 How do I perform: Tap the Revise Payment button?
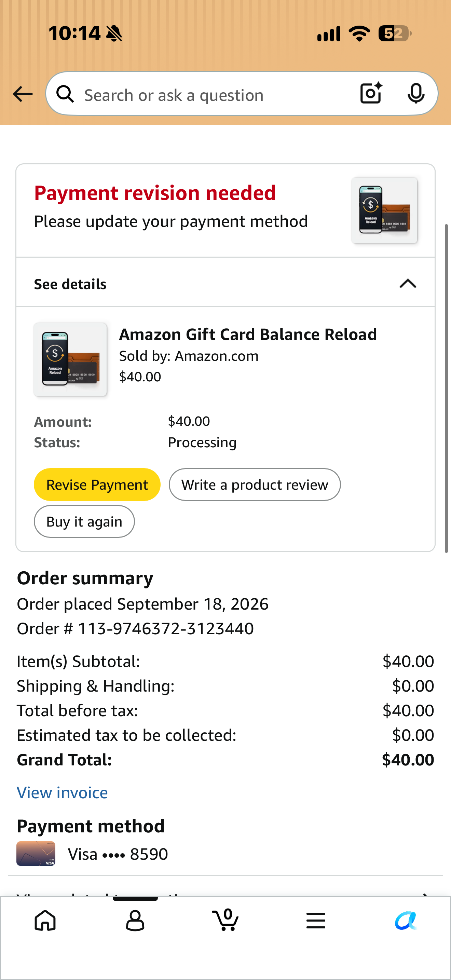point(97,485)
